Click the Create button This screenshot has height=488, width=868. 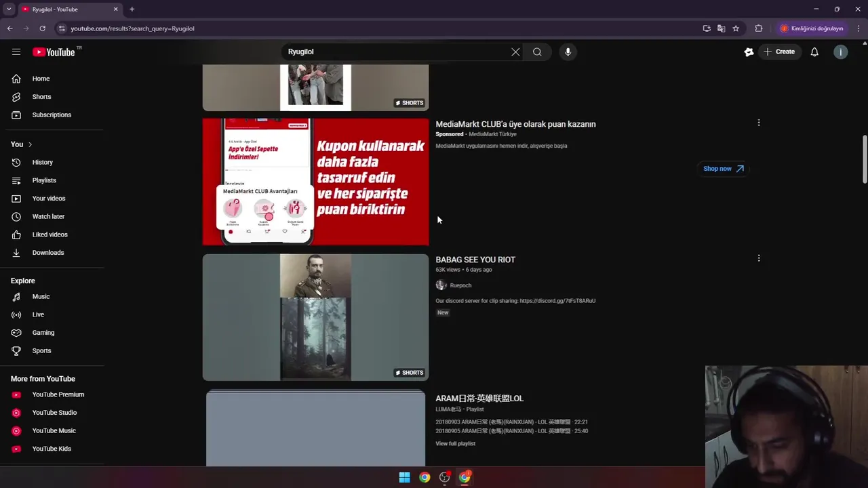779,52
